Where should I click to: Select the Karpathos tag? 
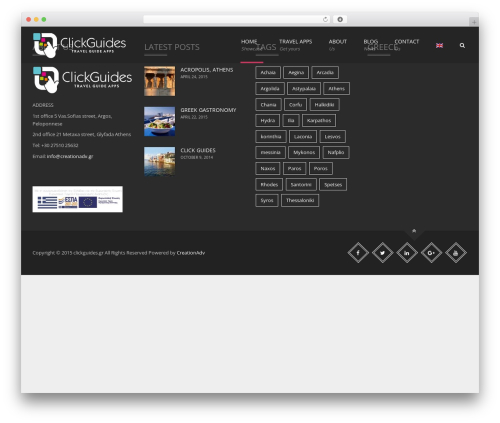point(319,120)
